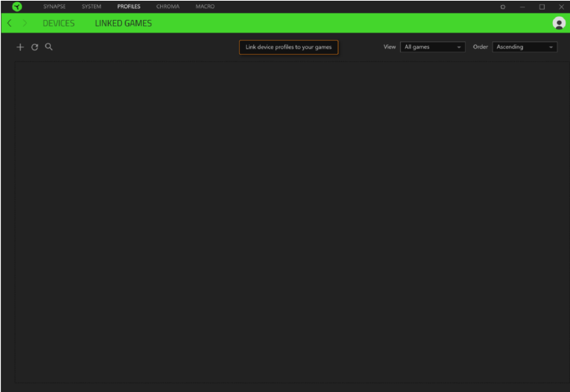Click the Razer Synapse logo icon
The height and width of the screenshot is (392, 570).
[17, 7]
